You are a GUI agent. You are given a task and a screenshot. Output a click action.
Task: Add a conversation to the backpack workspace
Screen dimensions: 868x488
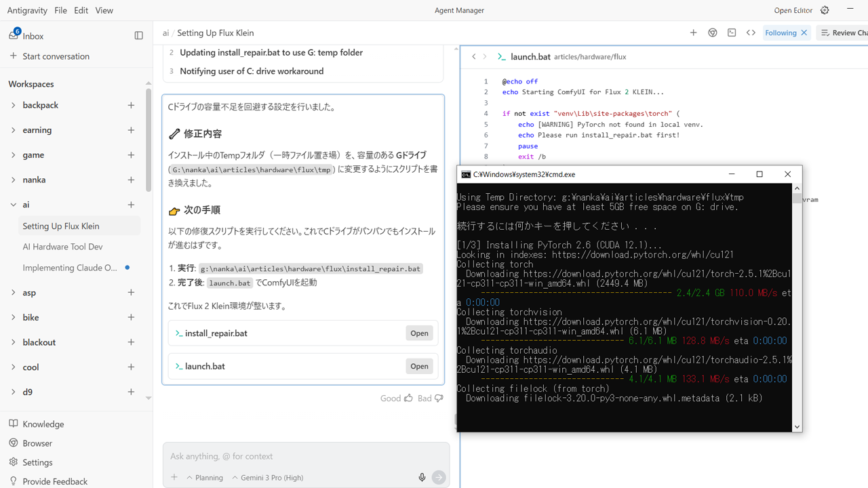coord(131,105)
